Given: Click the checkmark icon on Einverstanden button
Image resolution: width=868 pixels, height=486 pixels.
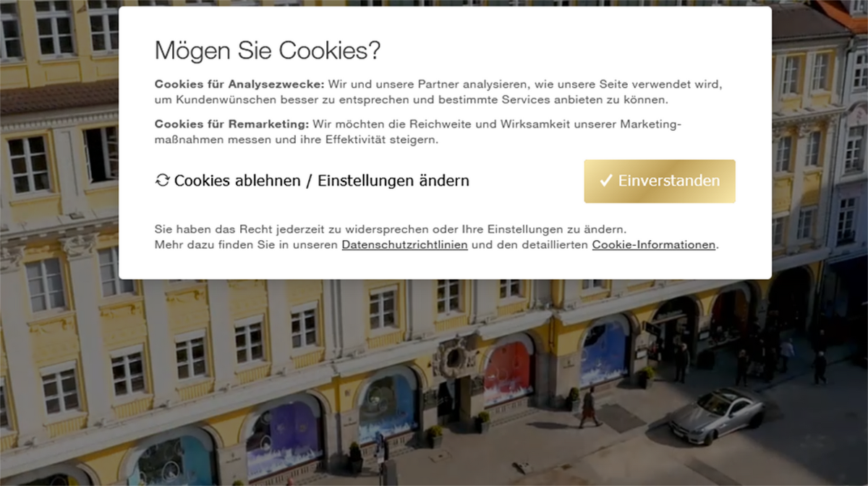Looking at the screenshot, I should coord(606,181).
